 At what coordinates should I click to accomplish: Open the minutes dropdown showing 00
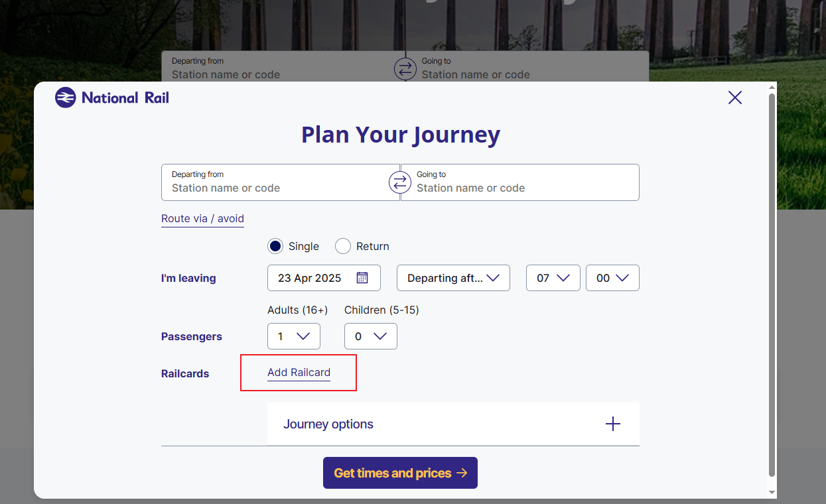point(612,278)
